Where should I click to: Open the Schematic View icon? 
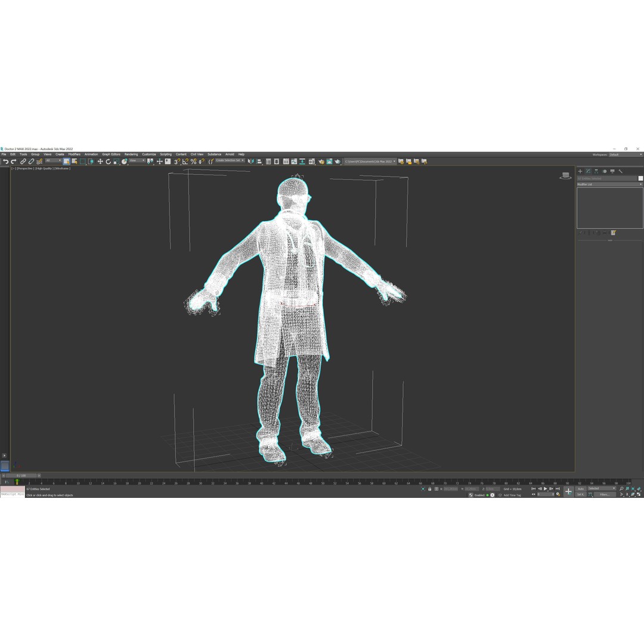[302, 162]
